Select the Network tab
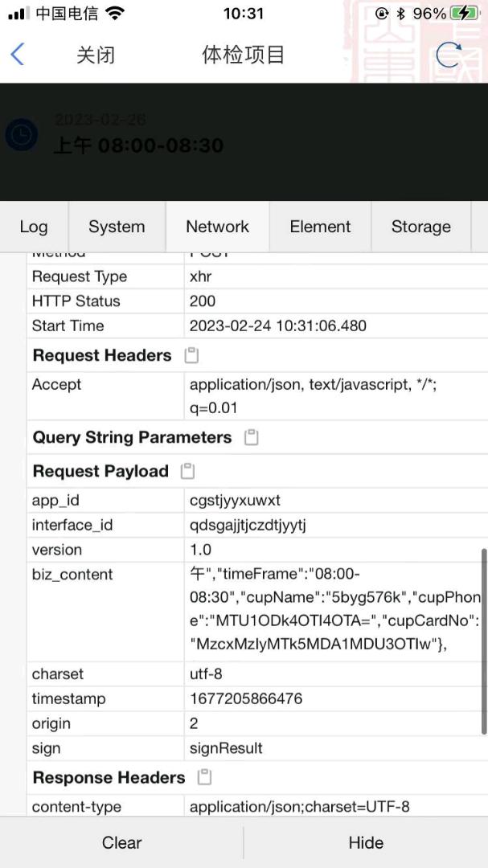 pyautogui.click(x=218, y=227)
